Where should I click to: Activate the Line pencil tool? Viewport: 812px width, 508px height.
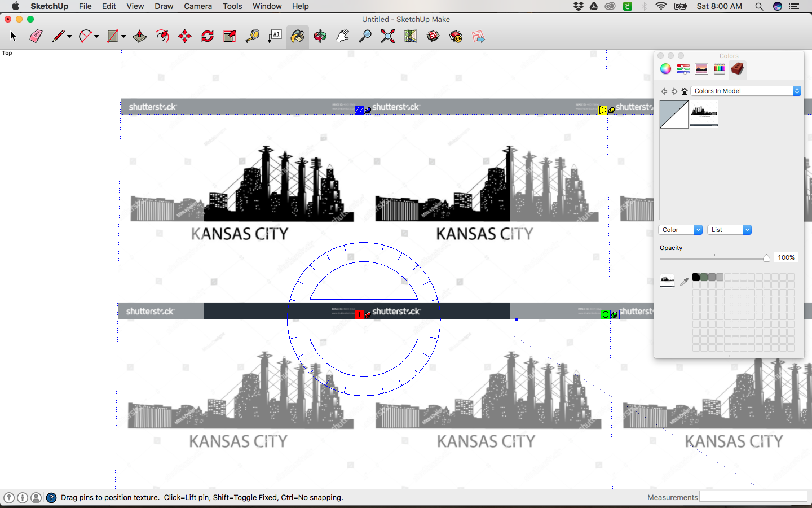coord(58,37)
